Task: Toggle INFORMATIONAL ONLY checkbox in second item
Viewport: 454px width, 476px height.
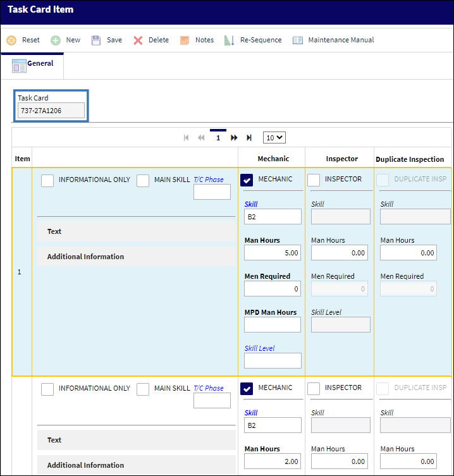Action: point(47,389)
